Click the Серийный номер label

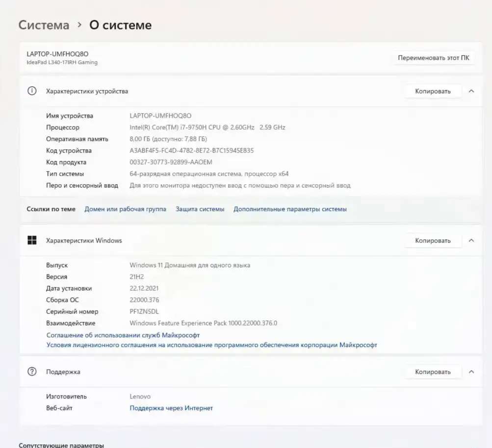click(x=72, y=312)
